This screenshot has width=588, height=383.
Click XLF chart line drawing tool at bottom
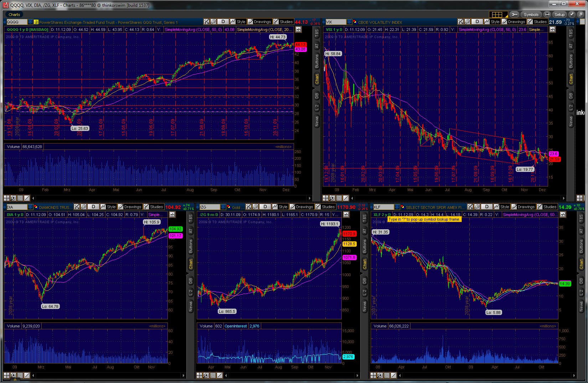coord(394,375)
